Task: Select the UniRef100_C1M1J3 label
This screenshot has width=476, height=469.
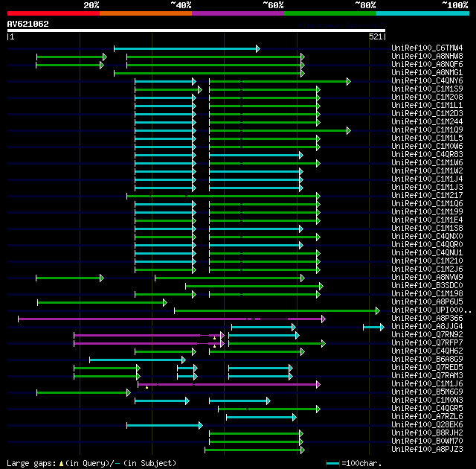Action: click(427, 188)
